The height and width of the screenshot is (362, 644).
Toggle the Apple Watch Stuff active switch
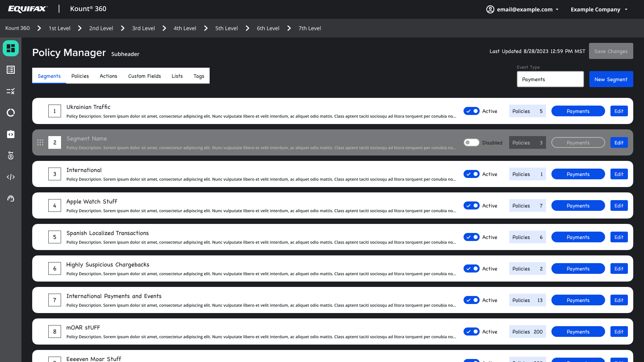472,205
